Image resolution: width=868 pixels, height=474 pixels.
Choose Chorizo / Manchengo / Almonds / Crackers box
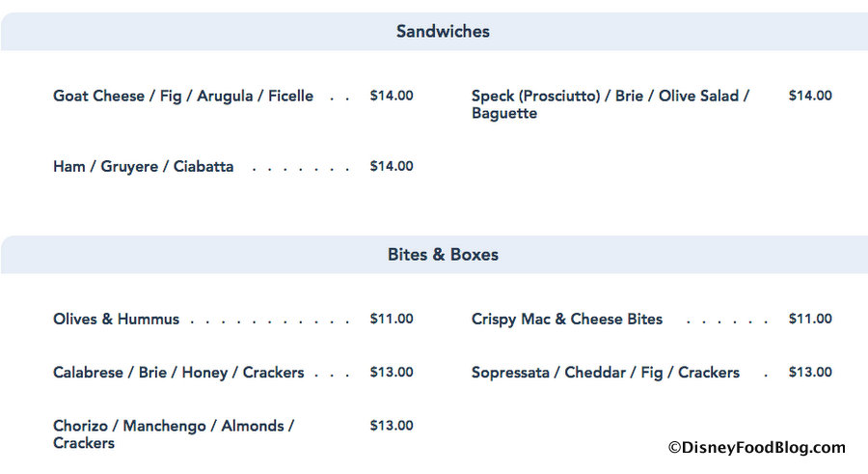[x=174, y=434]
